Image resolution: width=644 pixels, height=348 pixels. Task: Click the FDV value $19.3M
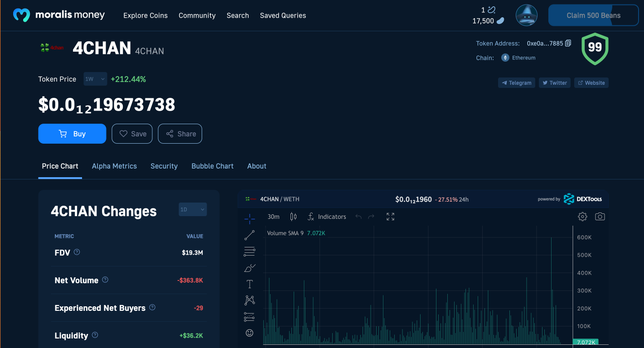[192, 252]
